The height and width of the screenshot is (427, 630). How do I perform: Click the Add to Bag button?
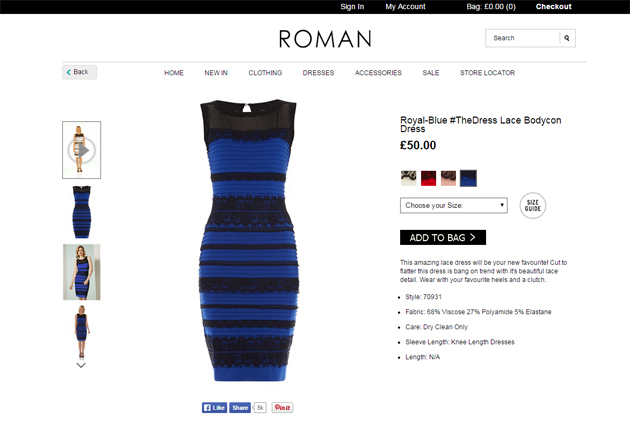443,237
